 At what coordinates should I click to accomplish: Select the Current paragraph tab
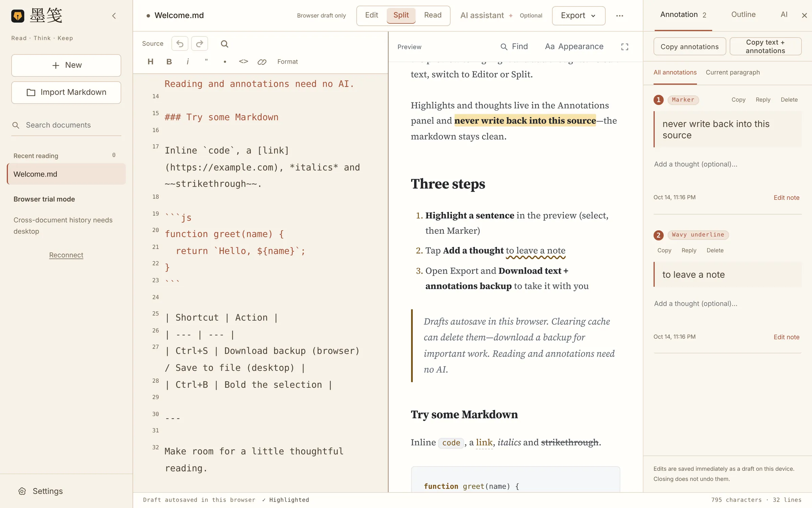click(732, 72)
